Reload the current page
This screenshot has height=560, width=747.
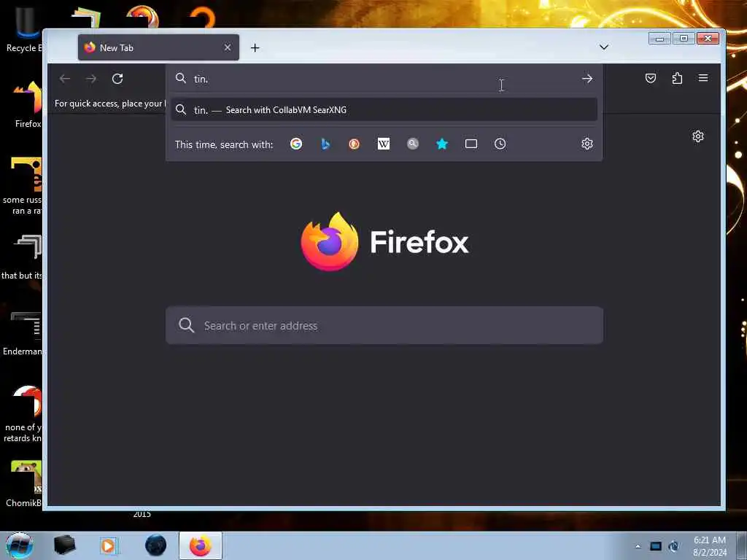coord(117,79)
